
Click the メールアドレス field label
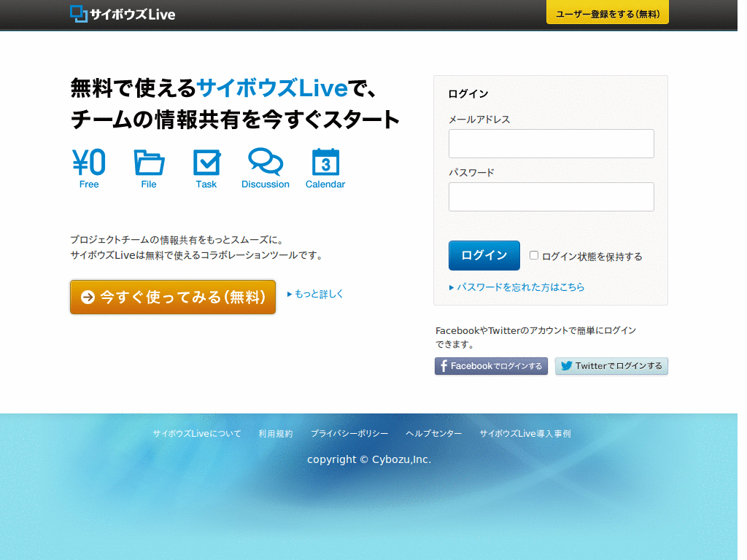click(479, 120)
